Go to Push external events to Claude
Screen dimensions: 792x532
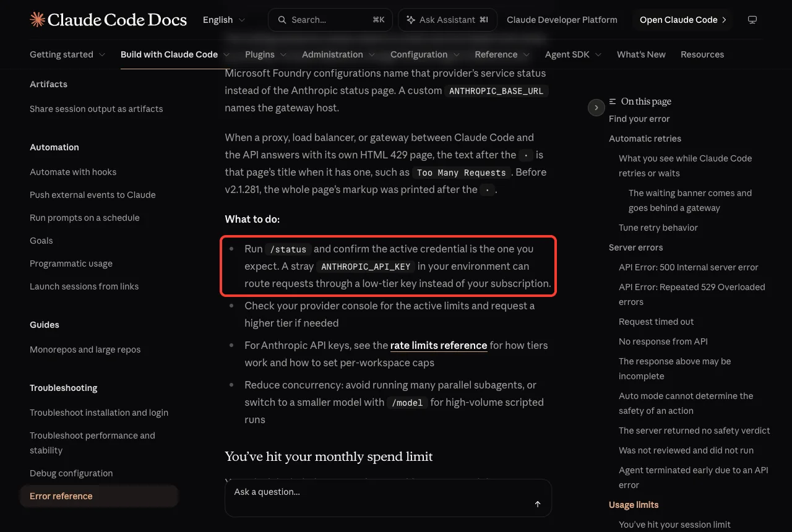tap(93, 195)
